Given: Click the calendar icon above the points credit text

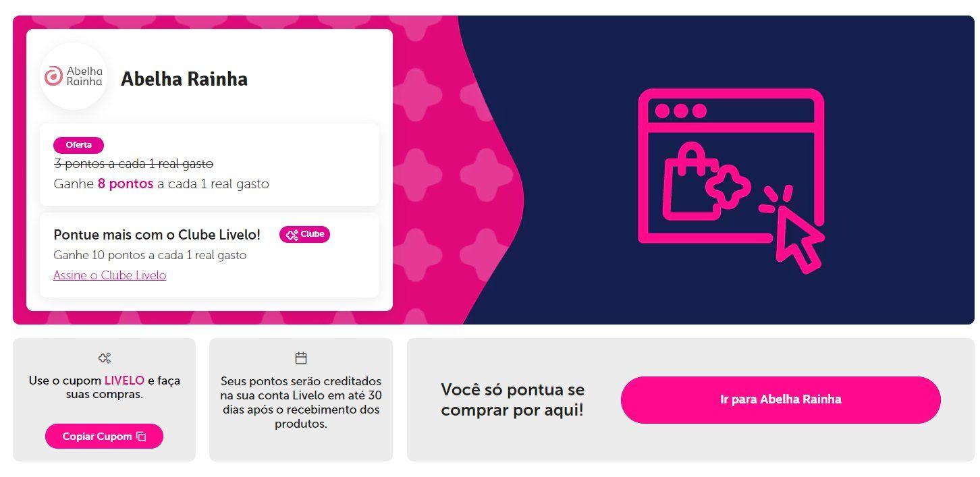Looking at the screenshot, I should (x=301, y=358).
